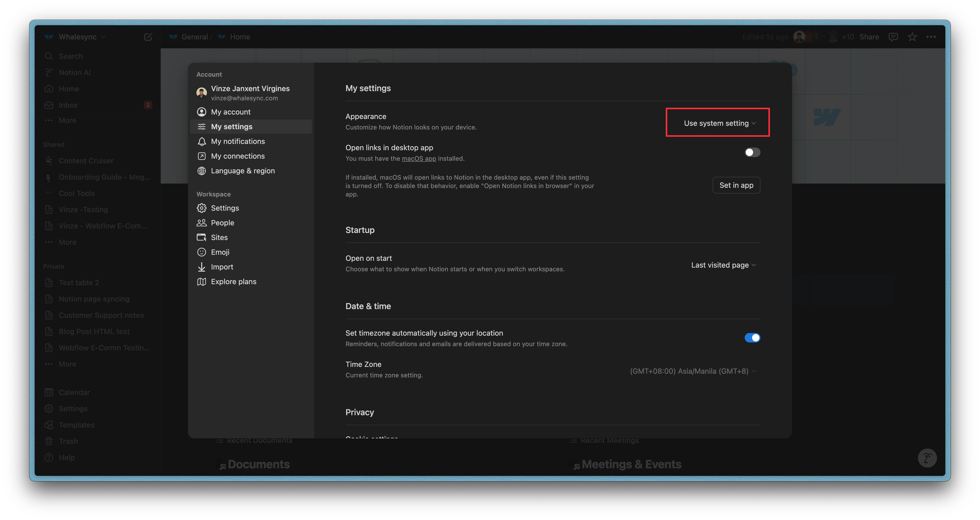Click the new page compose icon
Screen dimensions: 980x520
(148, 37)
